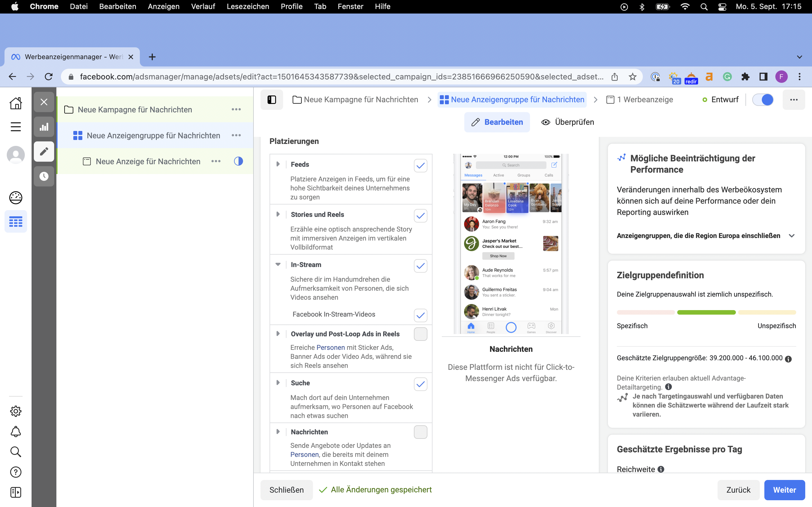Expand the Stories und Reels section
Image resolution: width=812 pixels, height=507 pixels.
[278, 214]
